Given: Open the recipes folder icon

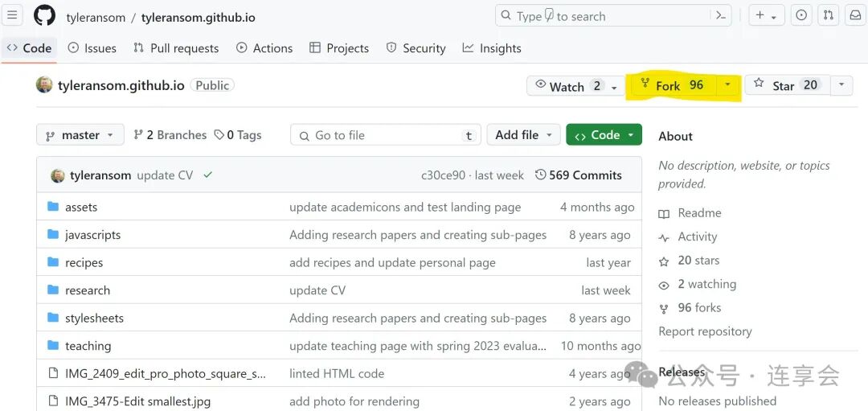Looking at the screenshot, I should (x=53, y=262).
